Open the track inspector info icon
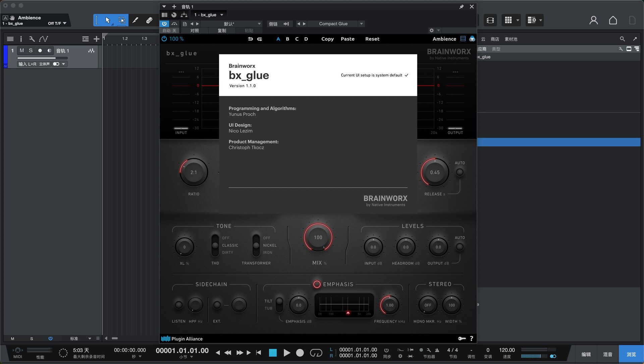The height and width of the screenshot is (364, 644). 21,39
